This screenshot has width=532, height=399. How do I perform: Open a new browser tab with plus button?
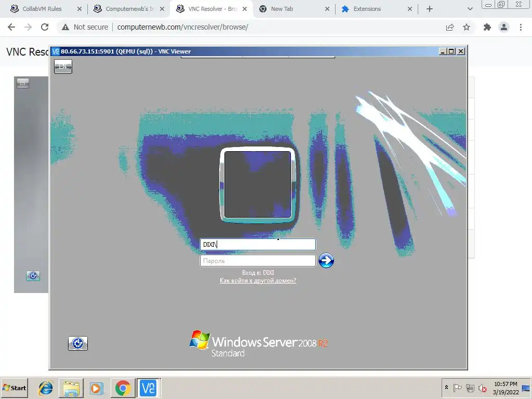tap(430, 9)
